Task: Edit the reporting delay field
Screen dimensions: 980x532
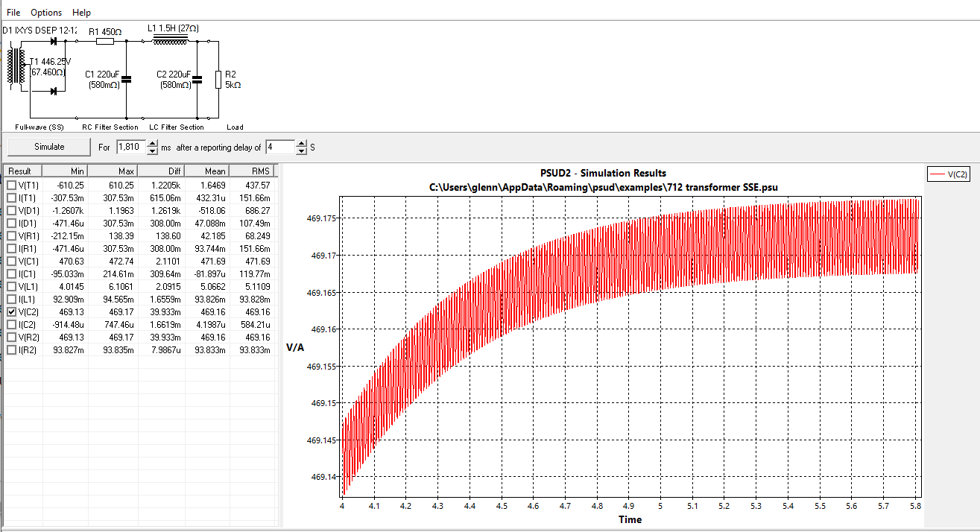Action: [280, 147]
